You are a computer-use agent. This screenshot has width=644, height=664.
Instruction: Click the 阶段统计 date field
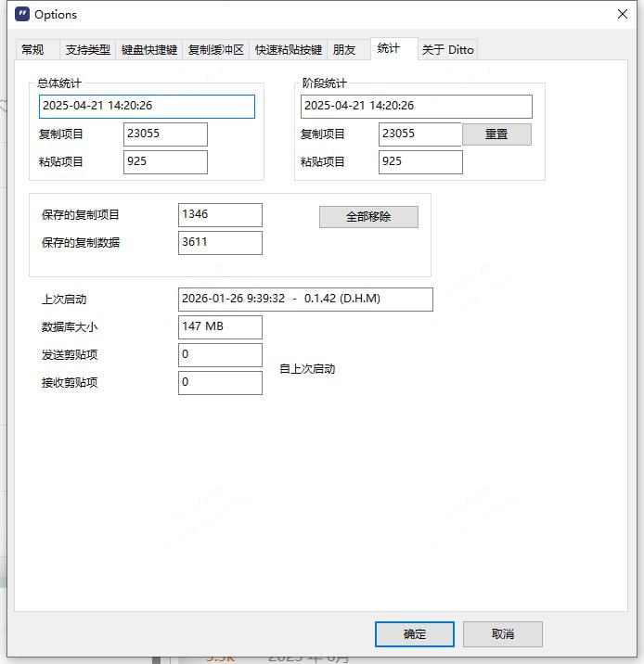coord(417,107)
